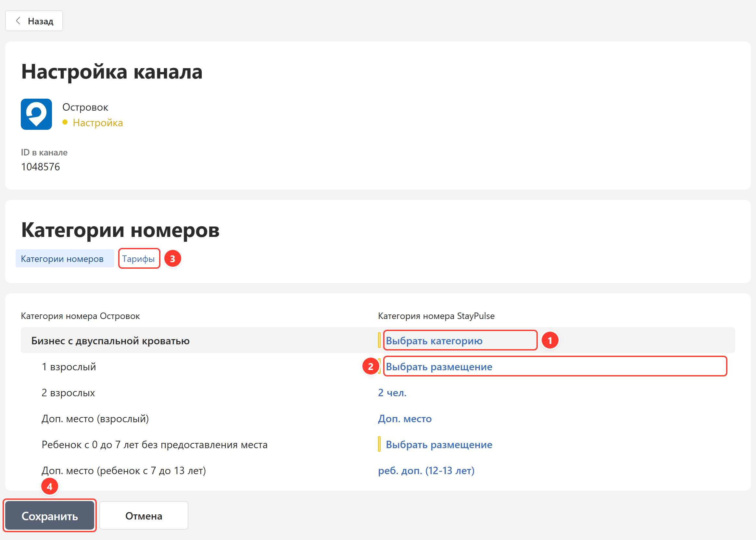This screenshot has height=540, width=756.
Task: Click the Островок channel logo icon
Action: tap(36, 114)
